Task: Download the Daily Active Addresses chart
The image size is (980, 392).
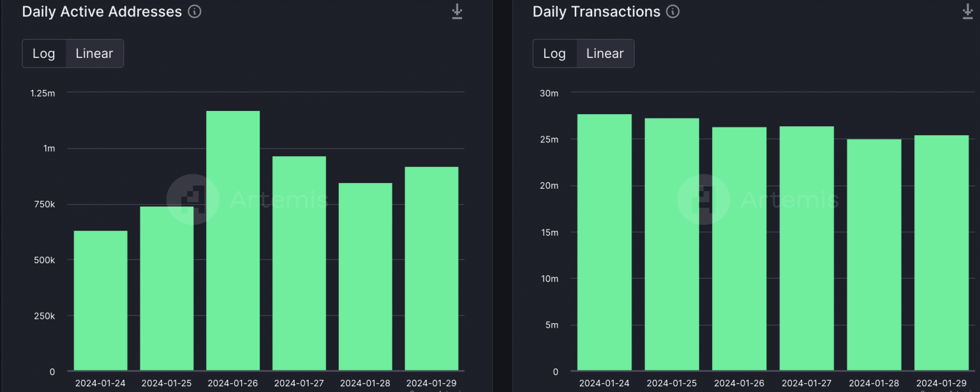Action: tap(457, 11)
